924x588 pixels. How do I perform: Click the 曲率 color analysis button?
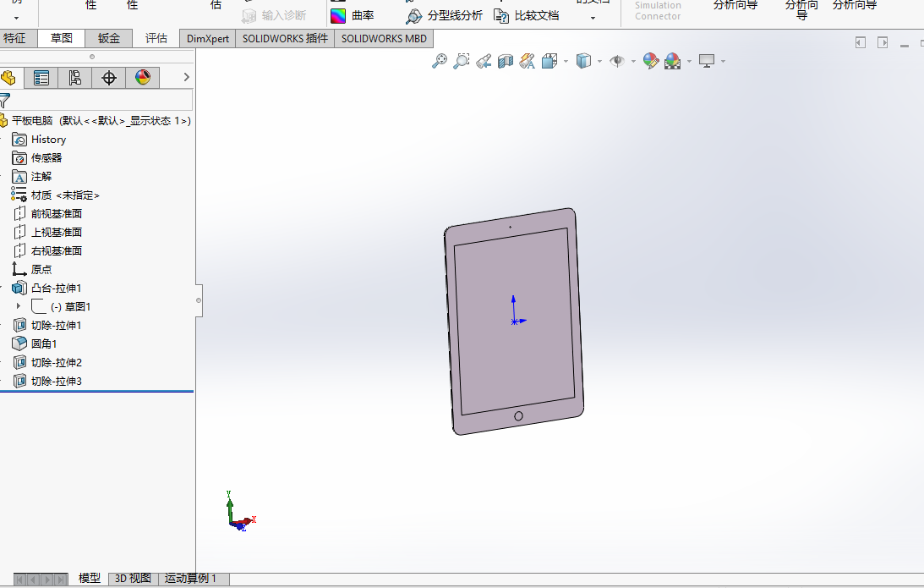[x=353, y=15]
